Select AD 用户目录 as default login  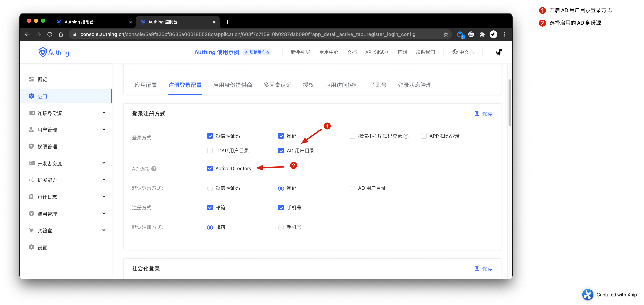[x=352, y=188]
